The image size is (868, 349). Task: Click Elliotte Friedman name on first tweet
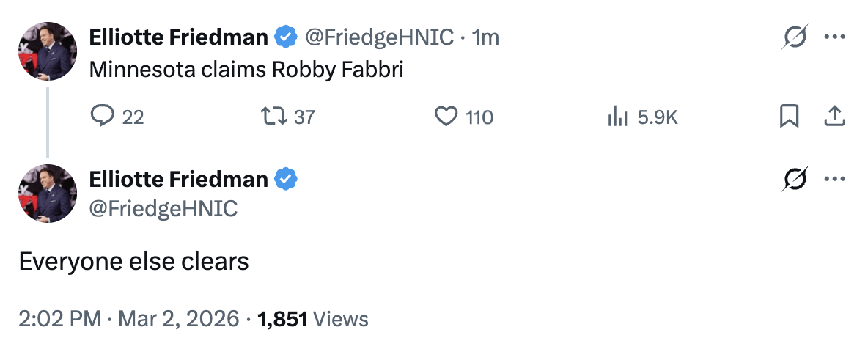click(178, 37)
